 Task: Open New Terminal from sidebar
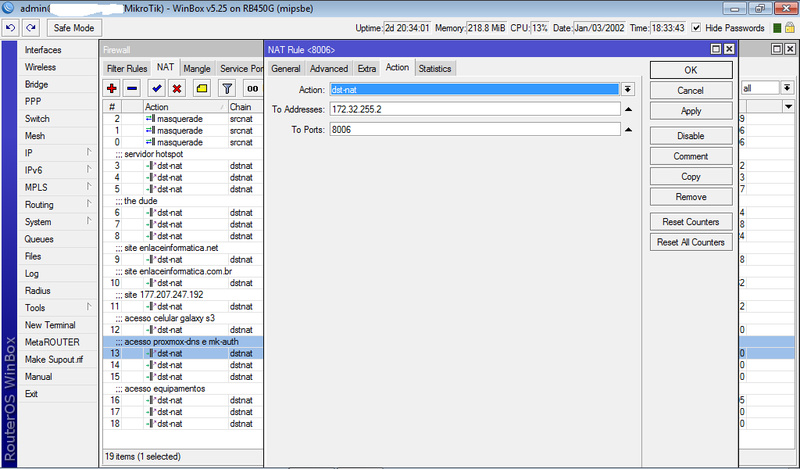point(50,325)
